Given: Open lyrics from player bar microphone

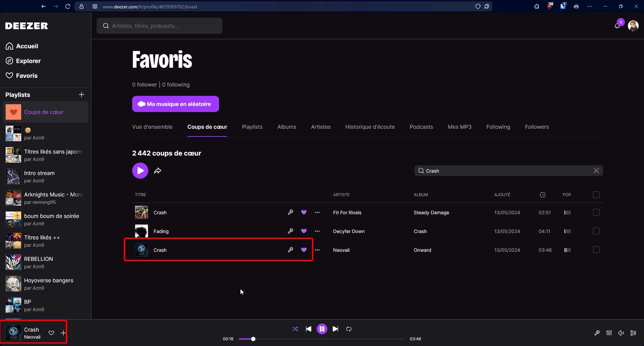Looking at the screenshot, I should click(x=597, y=333).
